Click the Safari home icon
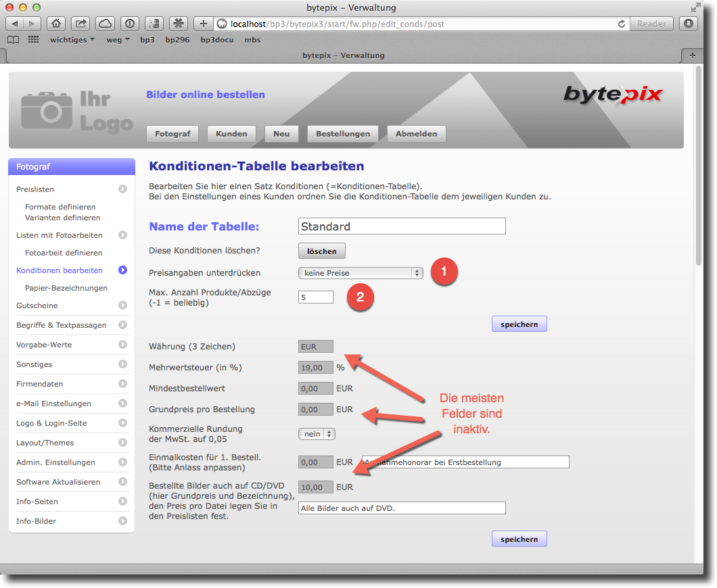 coord(57,24)
